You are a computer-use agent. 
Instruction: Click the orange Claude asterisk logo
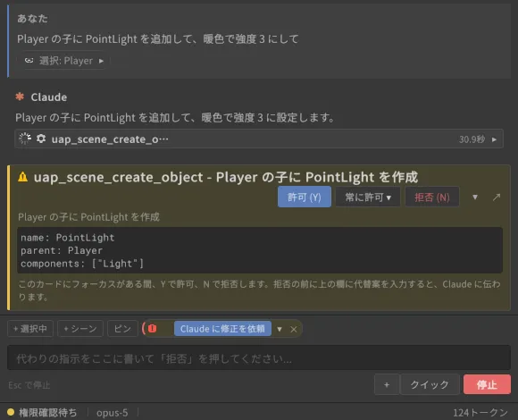[x=20, y=97]
